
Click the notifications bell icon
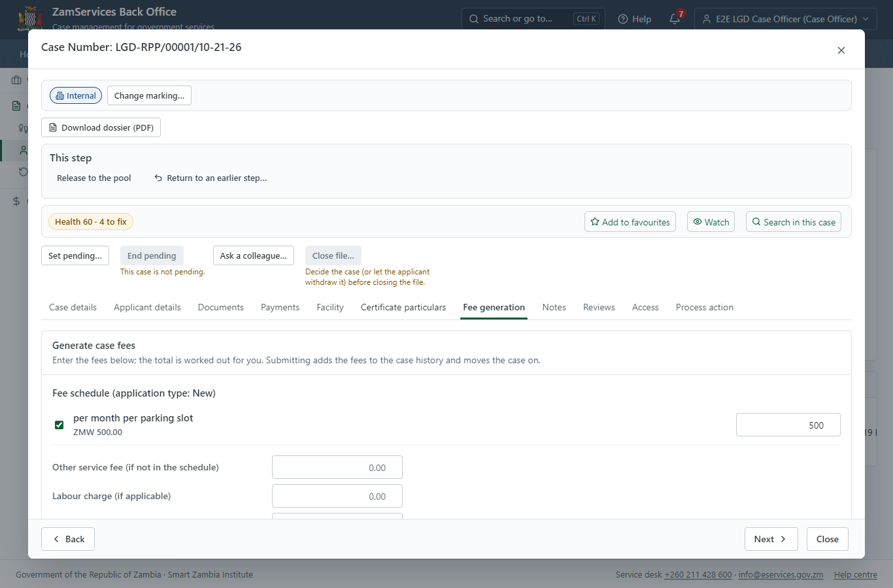[x=675, y=19]
